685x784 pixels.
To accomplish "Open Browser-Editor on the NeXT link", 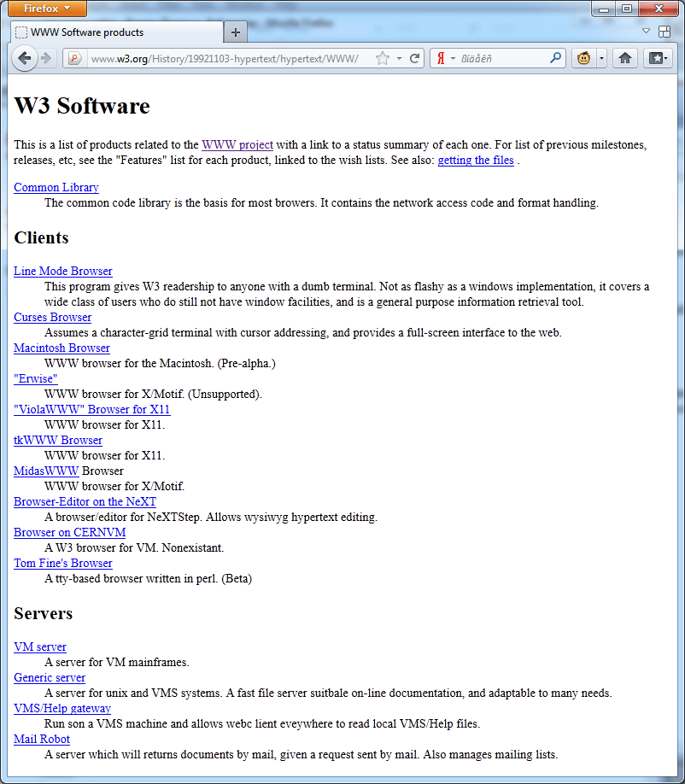I will (85, 502).
